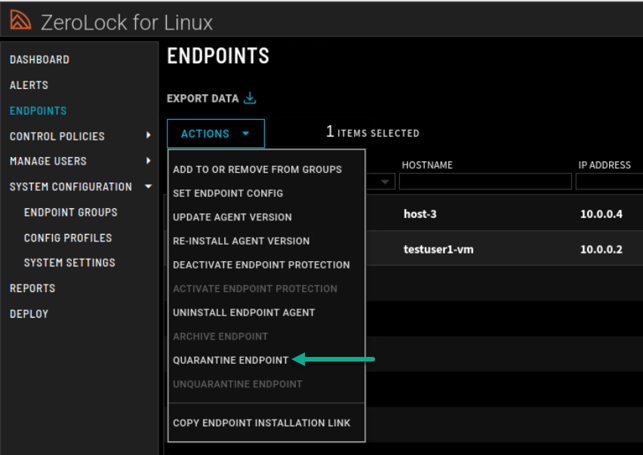Open System Settings page
643x455 pixels.
click(69, 263)
